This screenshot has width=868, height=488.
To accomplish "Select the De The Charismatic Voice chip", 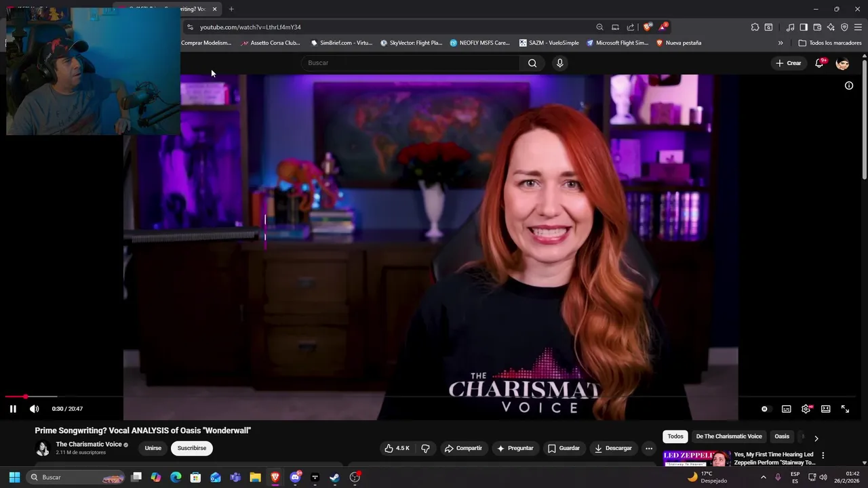I will pos(729,436).
